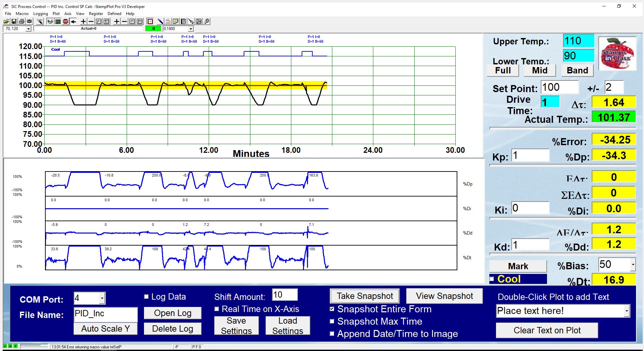The width and height of the screenshot is (644, 351).
Task: Open the Register menu
Action: 96,14
